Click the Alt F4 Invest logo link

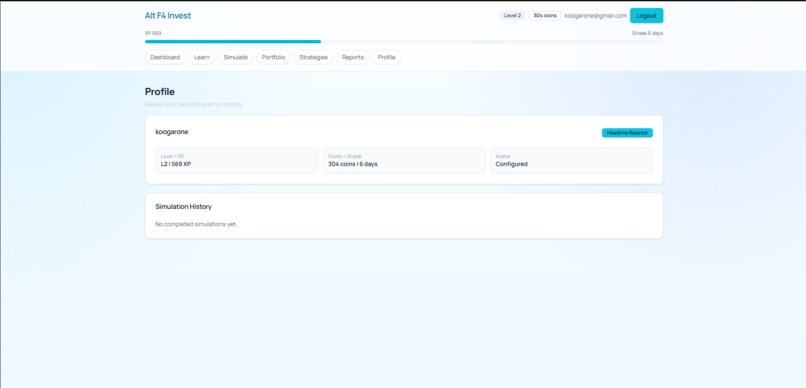[x=168, y=15]
